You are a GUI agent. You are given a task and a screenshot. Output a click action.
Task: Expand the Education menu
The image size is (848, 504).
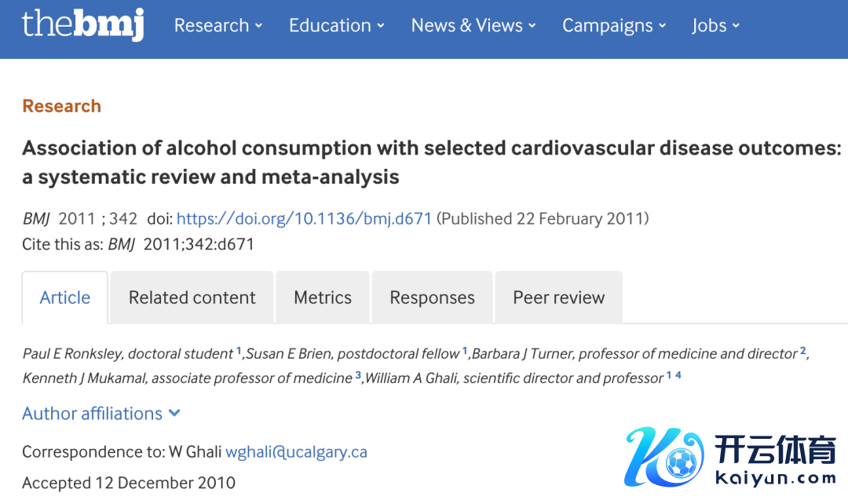pyautogui.click(x=336, y=26)
